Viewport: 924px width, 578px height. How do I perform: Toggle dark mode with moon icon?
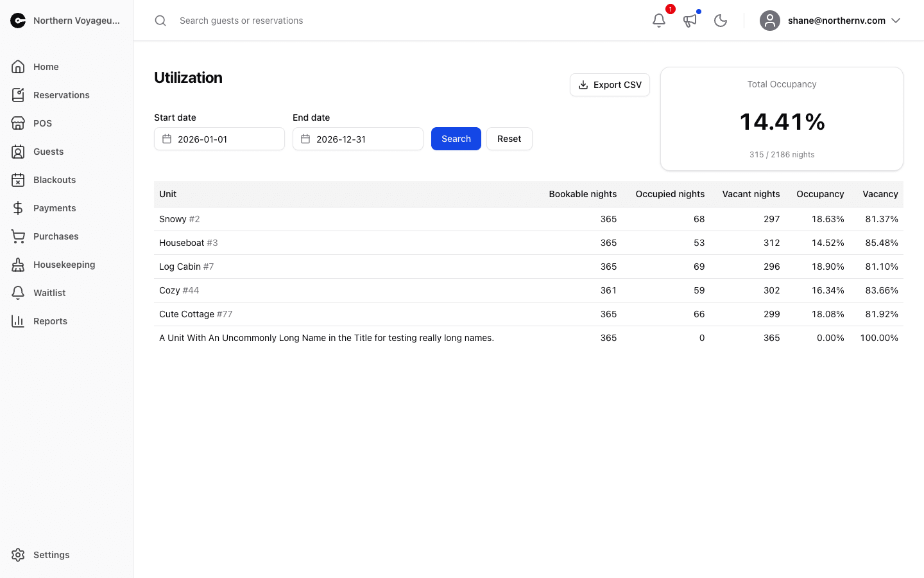(721, 21)
